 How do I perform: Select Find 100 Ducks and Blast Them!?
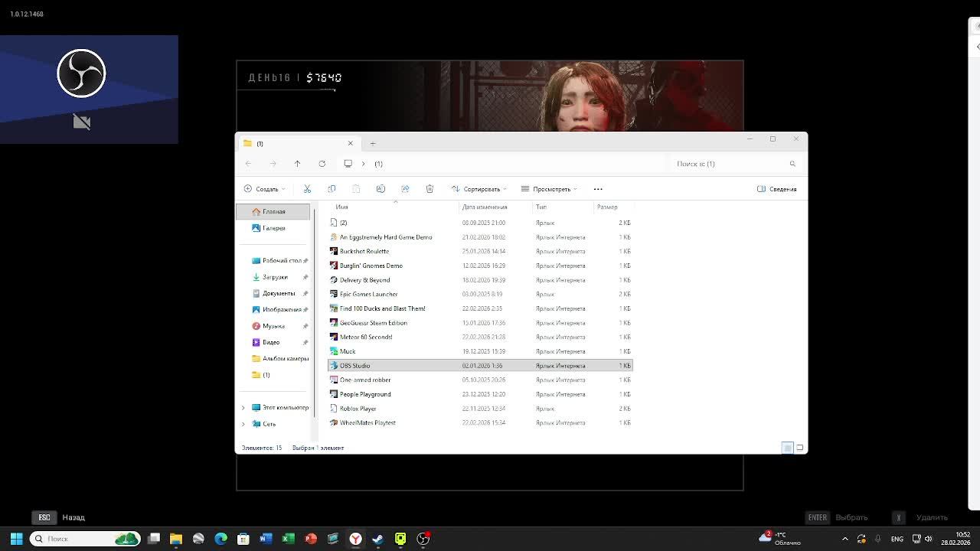(x=480, y=308)
